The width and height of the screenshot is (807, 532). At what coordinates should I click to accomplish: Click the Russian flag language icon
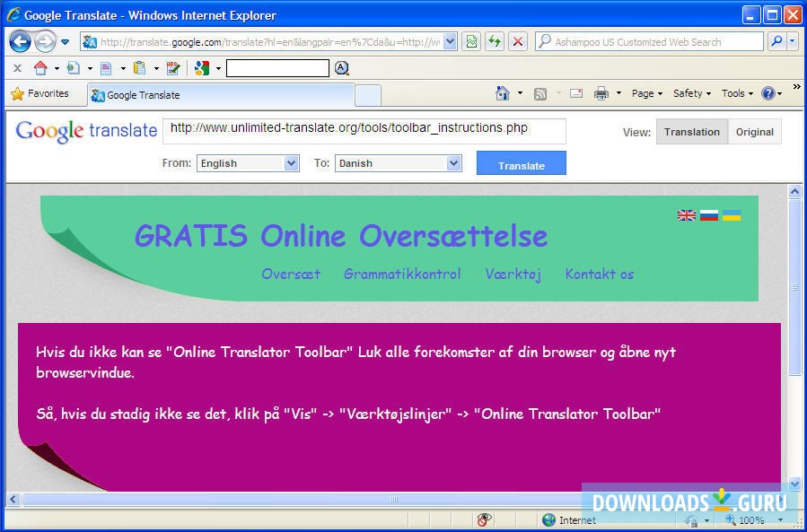(x=708, y=215)
